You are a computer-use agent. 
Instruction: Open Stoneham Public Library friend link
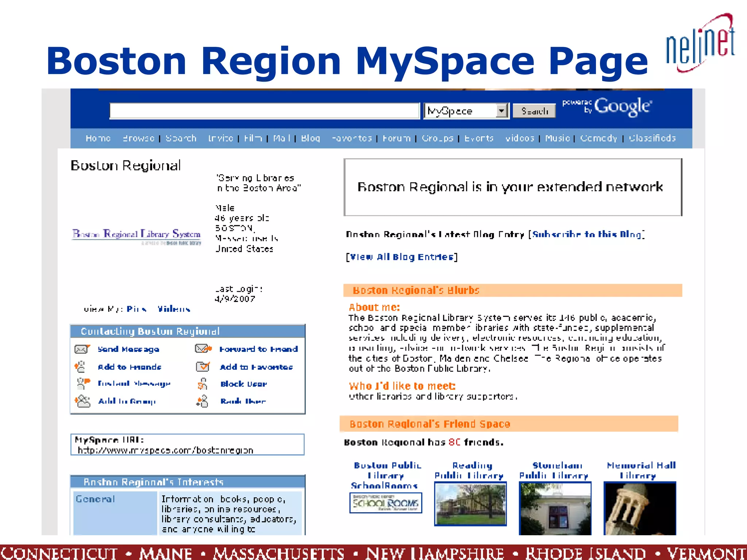click(554, 470)
